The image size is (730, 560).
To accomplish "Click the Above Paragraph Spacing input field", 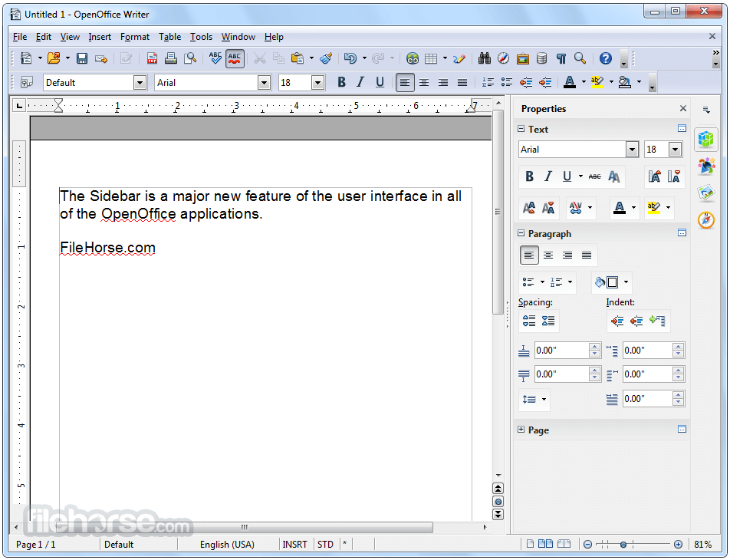I will coord(562,351).
